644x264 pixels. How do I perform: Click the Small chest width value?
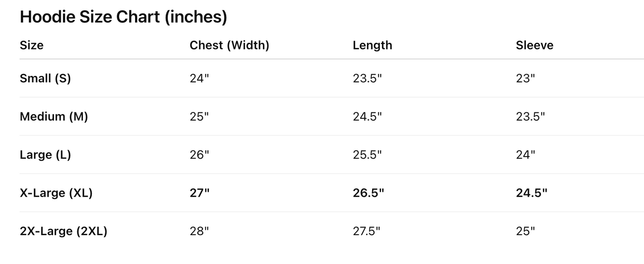coord(199,78)
